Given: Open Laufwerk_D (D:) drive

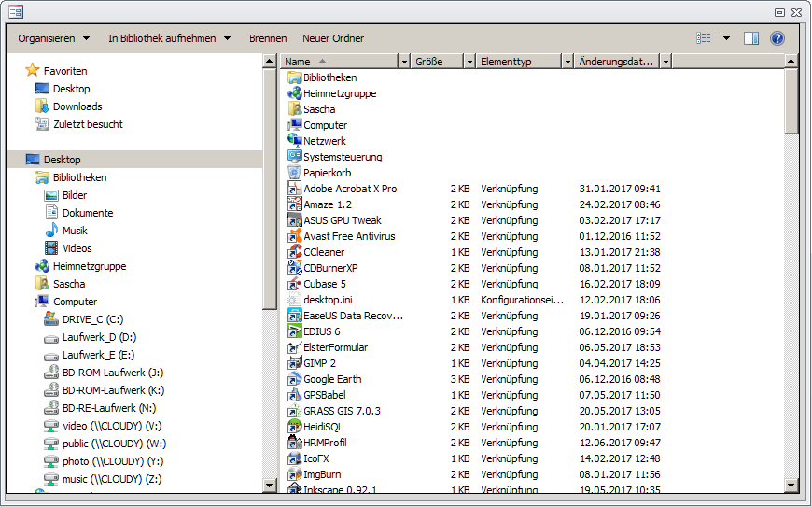Looking at the screenshot, I should click(100, 337).
